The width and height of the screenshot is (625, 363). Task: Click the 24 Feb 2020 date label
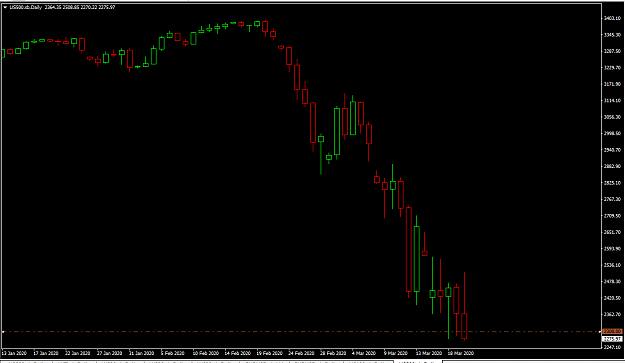[x=301, y=353]
